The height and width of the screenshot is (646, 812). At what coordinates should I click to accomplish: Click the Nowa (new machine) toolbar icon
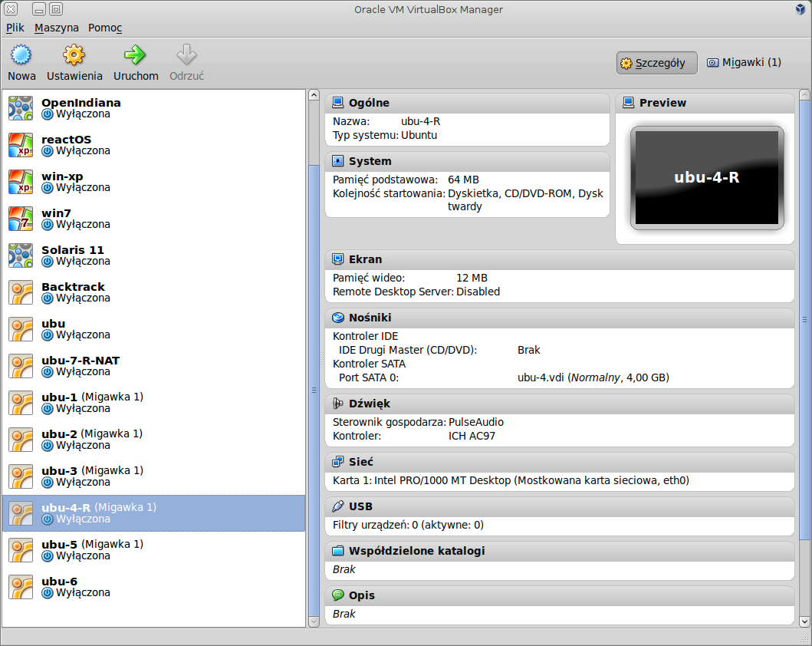click(21, 56)
